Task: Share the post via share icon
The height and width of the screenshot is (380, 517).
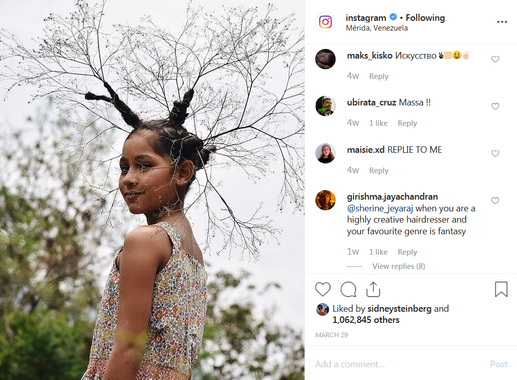Action: pos(373,289)
